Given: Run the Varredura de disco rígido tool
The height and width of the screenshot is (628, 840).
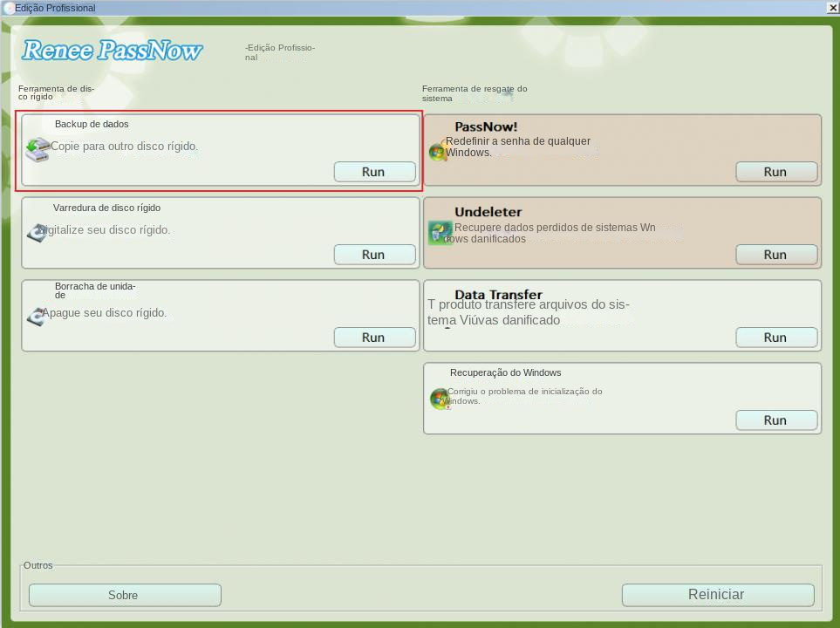Looking at the screenshot, I should point(373,255).
